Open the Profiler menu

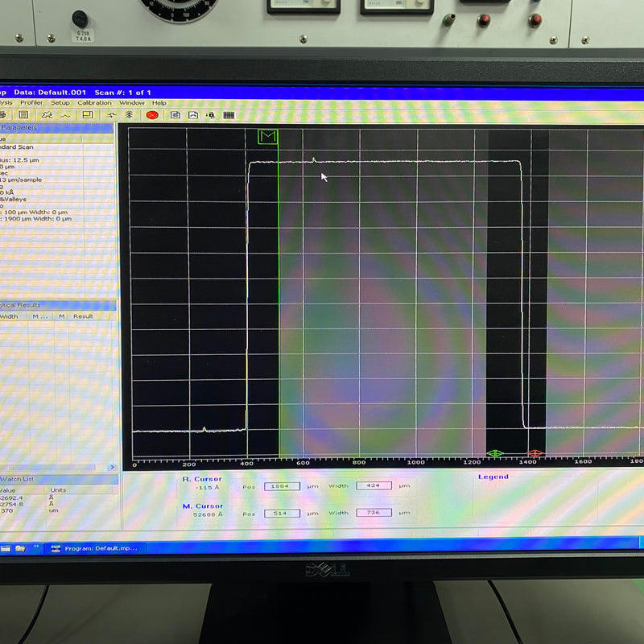[31, 103]
